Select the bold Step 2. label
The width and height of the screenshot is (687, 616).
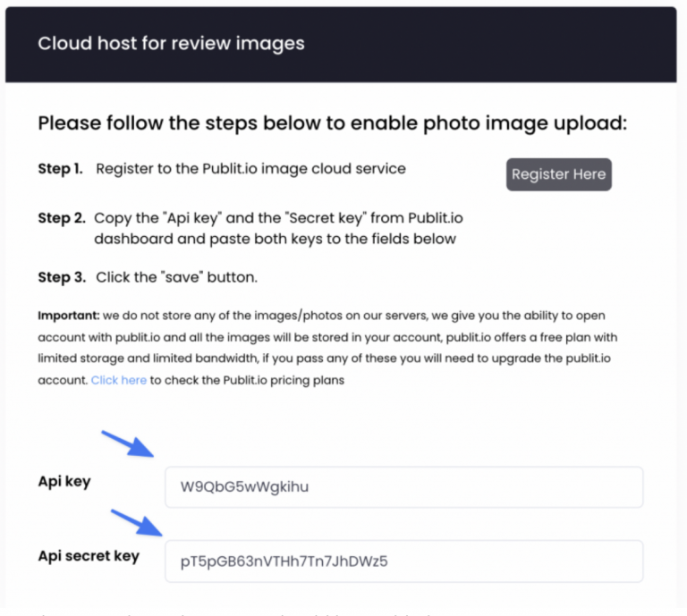click(x=62, y=217)
